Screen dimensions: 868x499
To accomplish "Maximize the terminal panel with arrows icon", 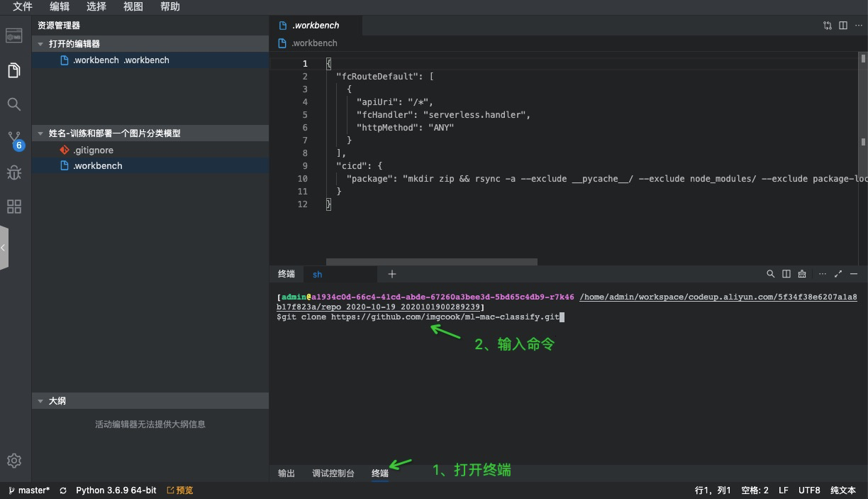I will [838, 274].
